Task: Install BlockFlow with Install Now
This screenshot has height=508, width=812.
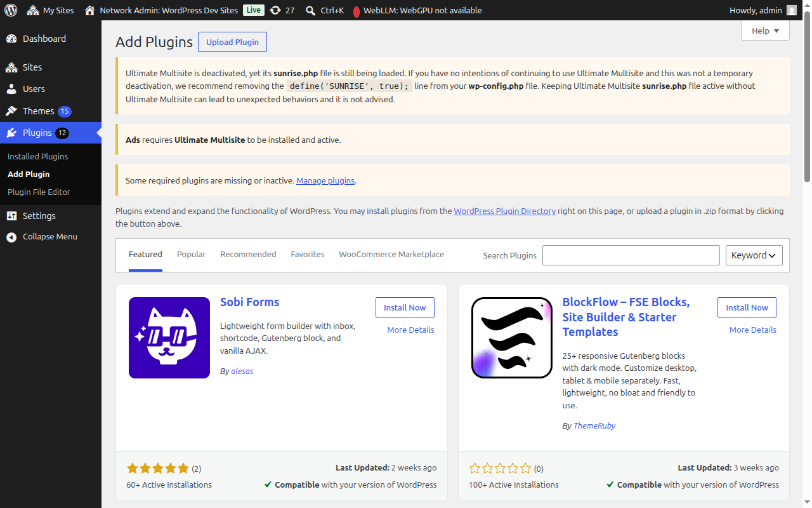Action: pyautogui.click(x=747, y=307)
